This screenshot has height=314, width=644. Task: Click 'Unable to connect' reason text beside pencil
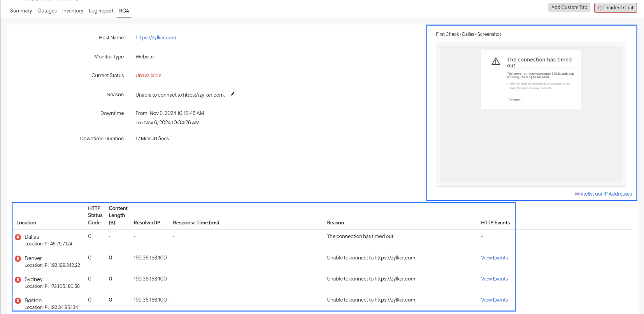point(180,95)
